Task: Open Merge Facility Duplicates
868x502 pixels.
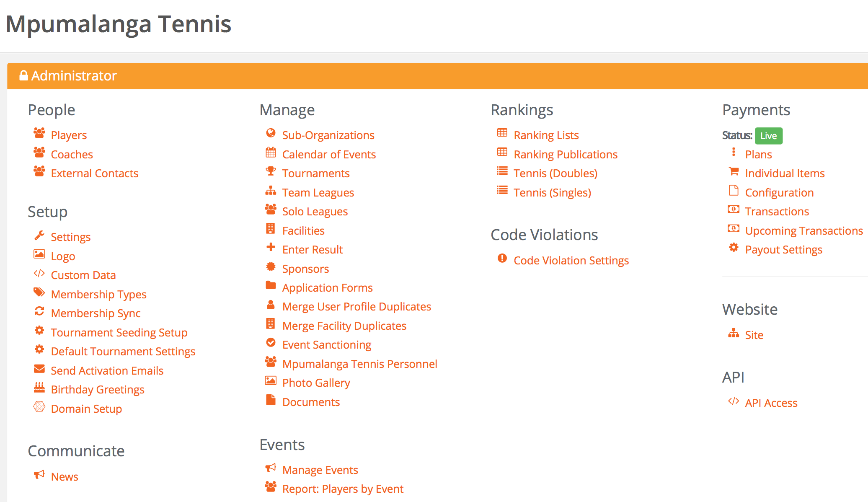Action: (344, 326)
